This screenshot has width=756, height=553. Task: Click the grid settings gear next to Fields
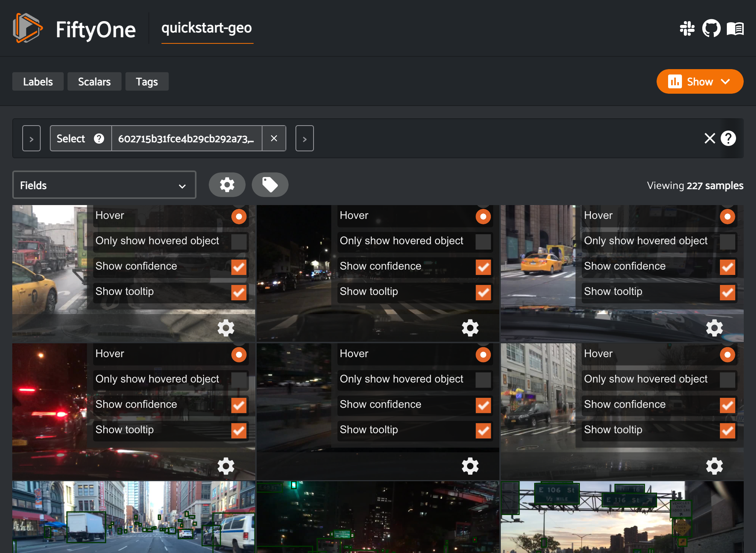tap(227, 185)
